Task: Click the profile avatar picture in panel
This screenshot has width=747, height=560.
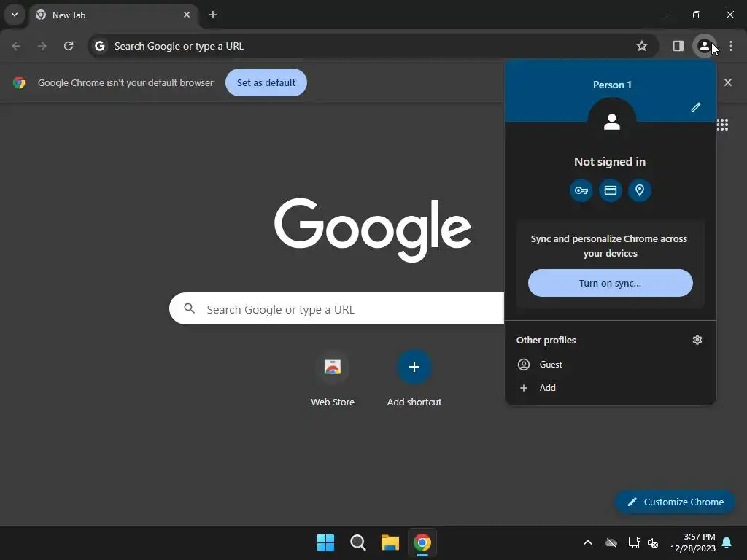Action: [x=612, y=122]
